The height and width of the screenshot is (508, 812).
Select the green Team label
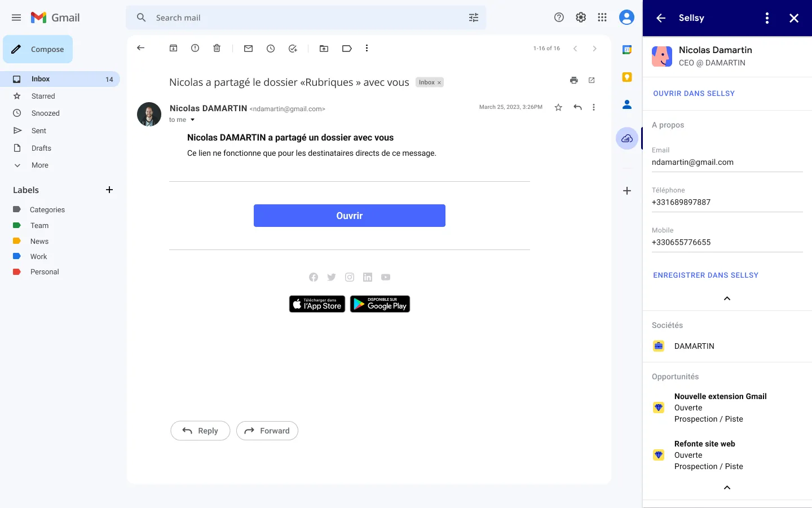[39, 225]
